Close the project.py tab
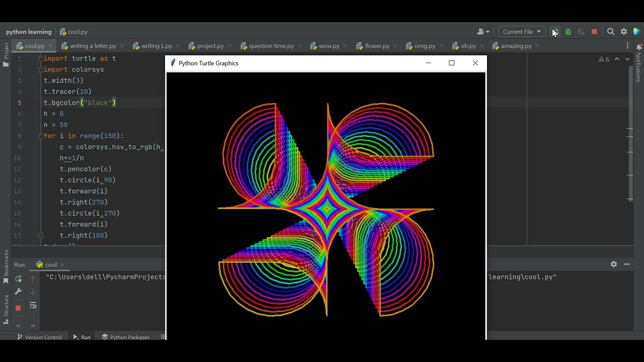The image size is (644, 362). point(229,46)
